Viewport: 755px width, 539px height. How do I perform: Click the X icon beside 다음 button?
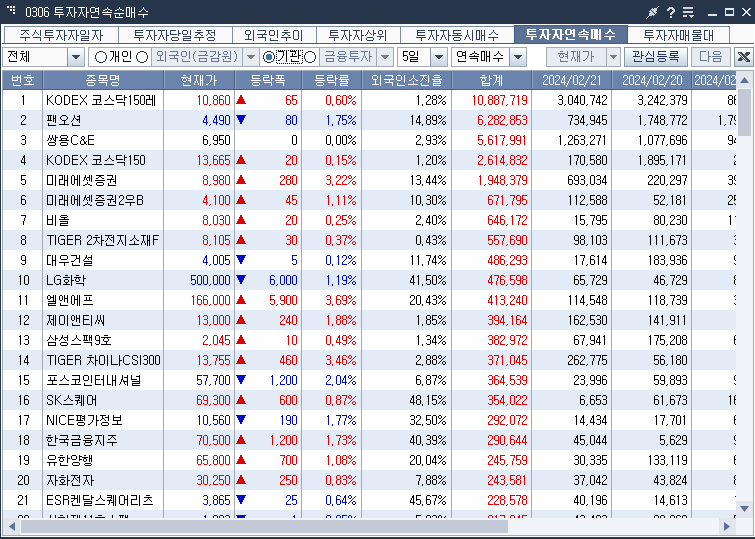(743, 57)
